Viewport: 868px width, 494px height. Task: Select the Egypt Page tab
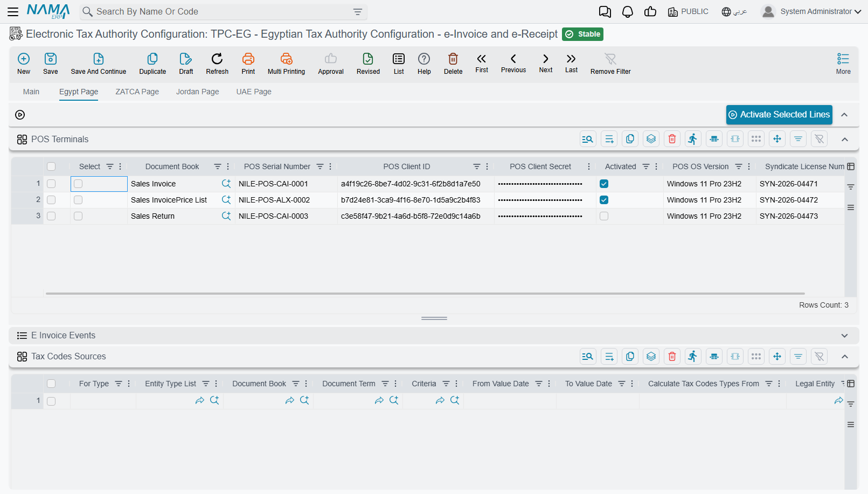click(79, 92)
